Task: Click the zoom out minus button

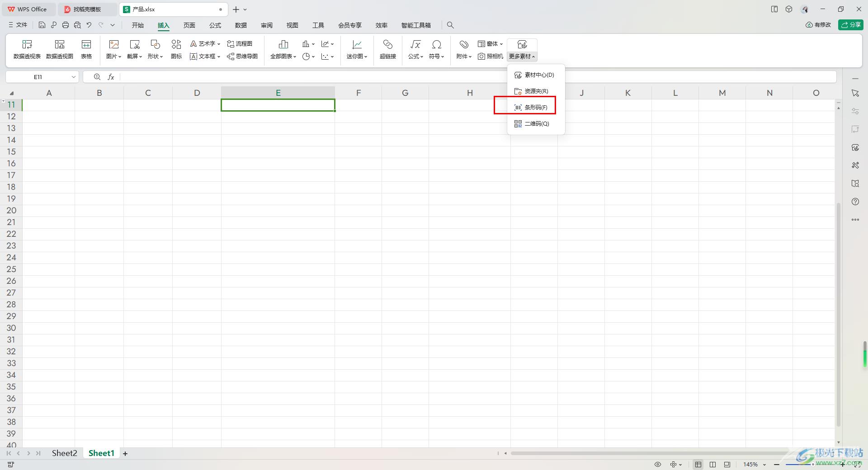Action: click(x=777, y=465)
